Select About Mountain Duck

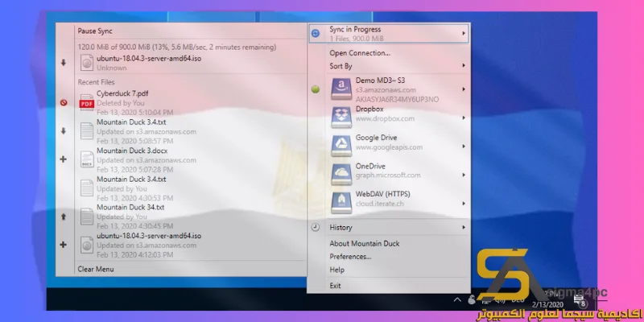(x=365, y=243)
